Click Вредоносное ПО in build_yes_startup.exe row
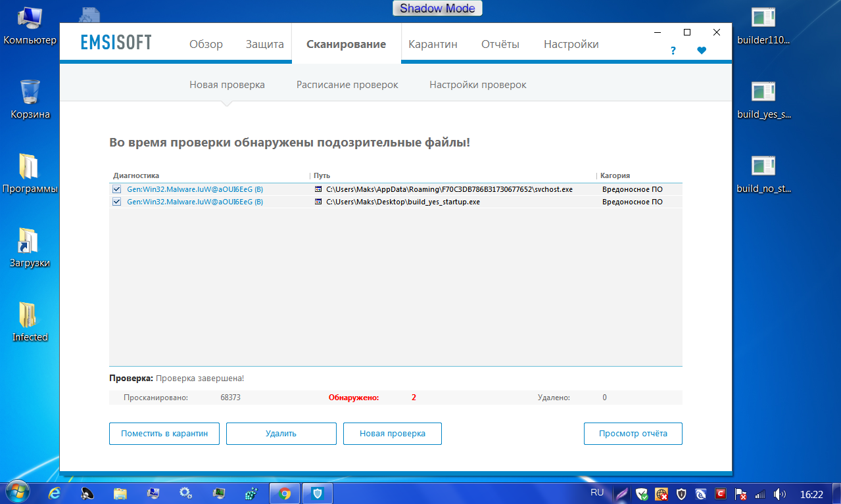 [633, 202]
